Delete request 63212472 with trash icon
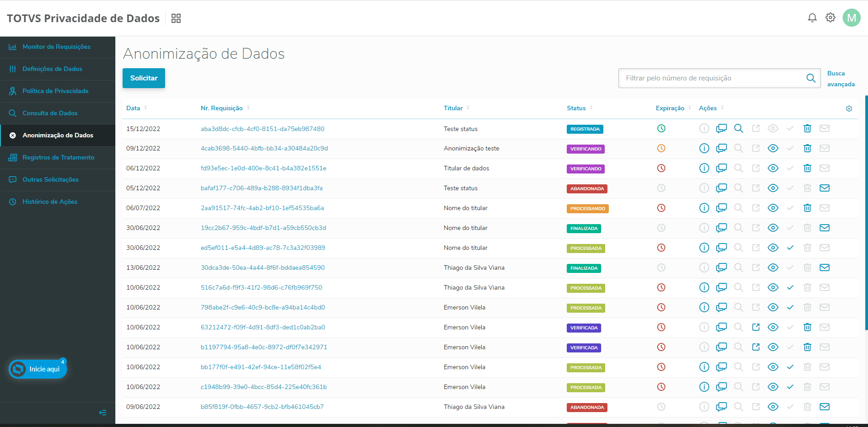 tap(807, 327)
